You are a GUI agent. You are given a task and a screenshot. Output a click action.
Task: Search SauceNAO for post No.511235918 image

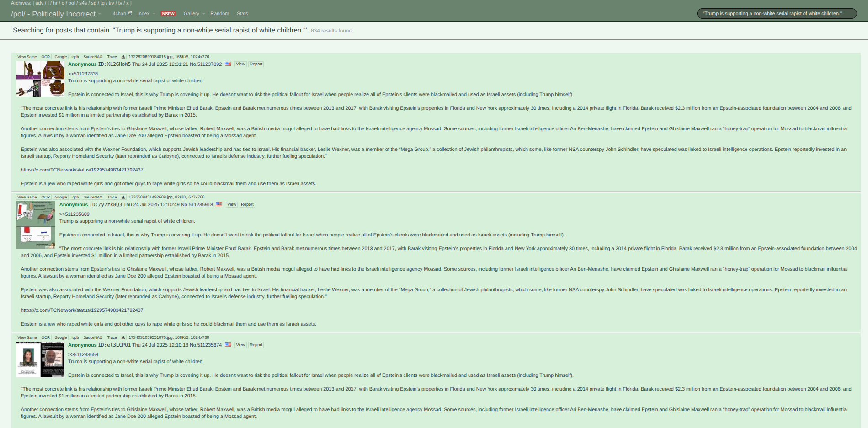(93, 198)
